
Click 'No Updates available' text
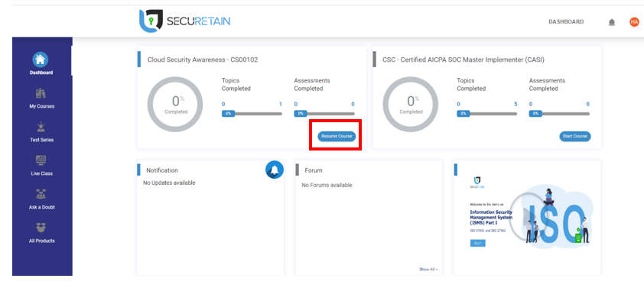click(x=169, y=183)
